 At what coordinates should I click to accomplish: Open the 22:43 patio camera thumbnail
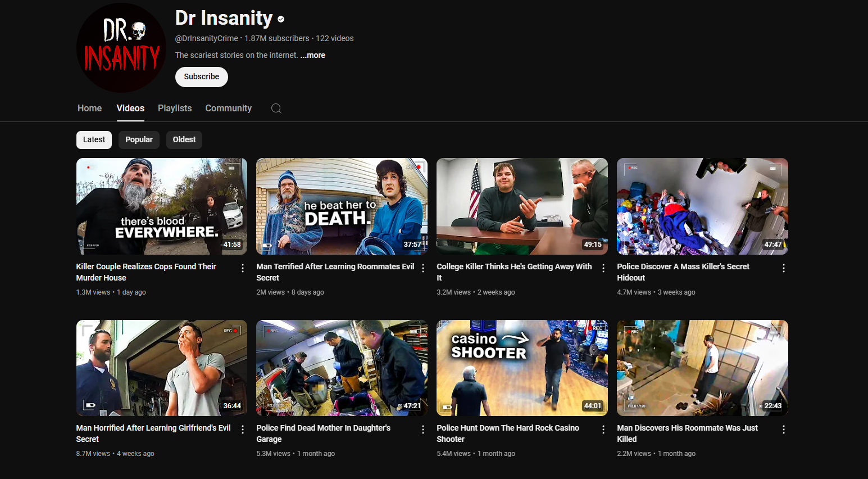pyautogui.click(x=702, y=368)
